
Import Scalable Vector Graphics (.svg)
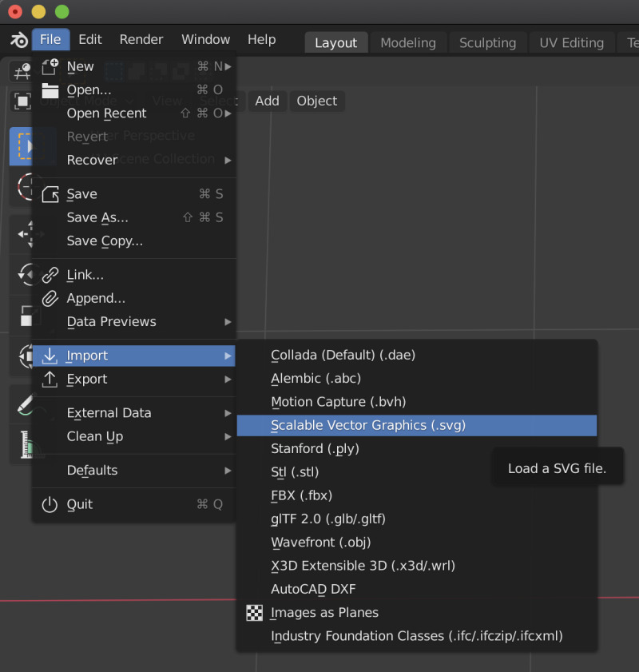click(417, 426)
